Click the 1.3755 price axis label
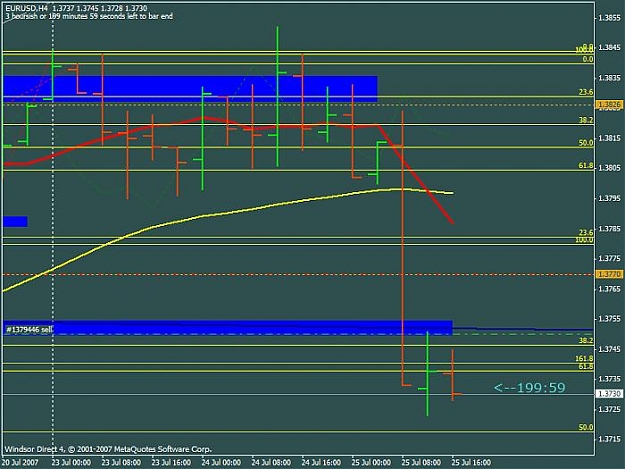Viewport: 625px width, 469px height. click(610, 319)
